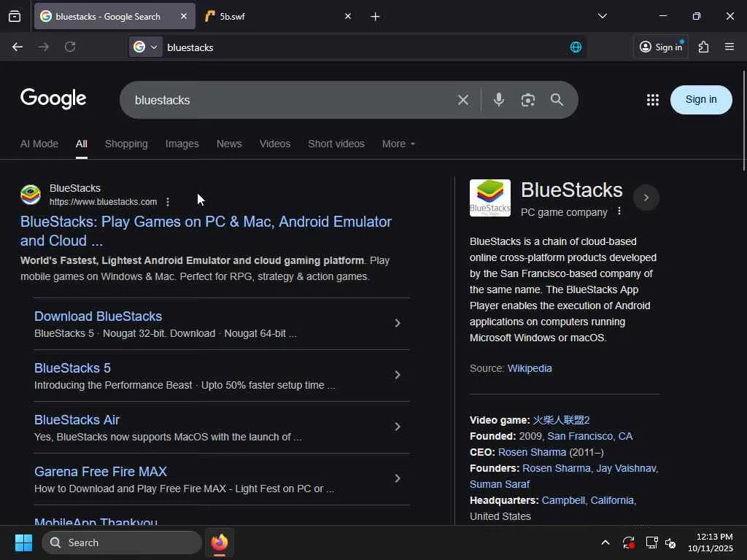Open the Google apps grid
This screenshot has width=747, height=560.
tap(653, 99)
